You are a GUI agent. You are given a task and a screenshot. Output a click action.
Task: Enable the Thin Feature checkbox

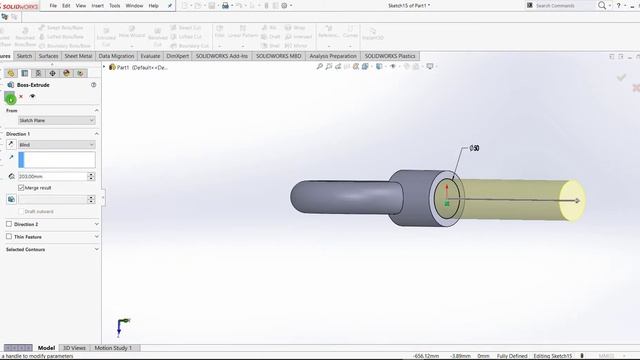pyautogui.click(x=9, y=236)
